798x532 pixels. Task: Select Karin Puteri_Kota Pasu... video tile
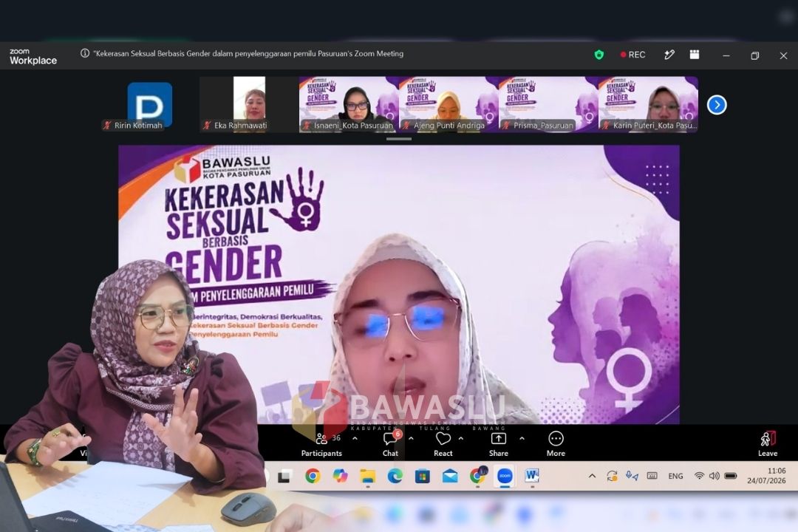pos(649,105)
